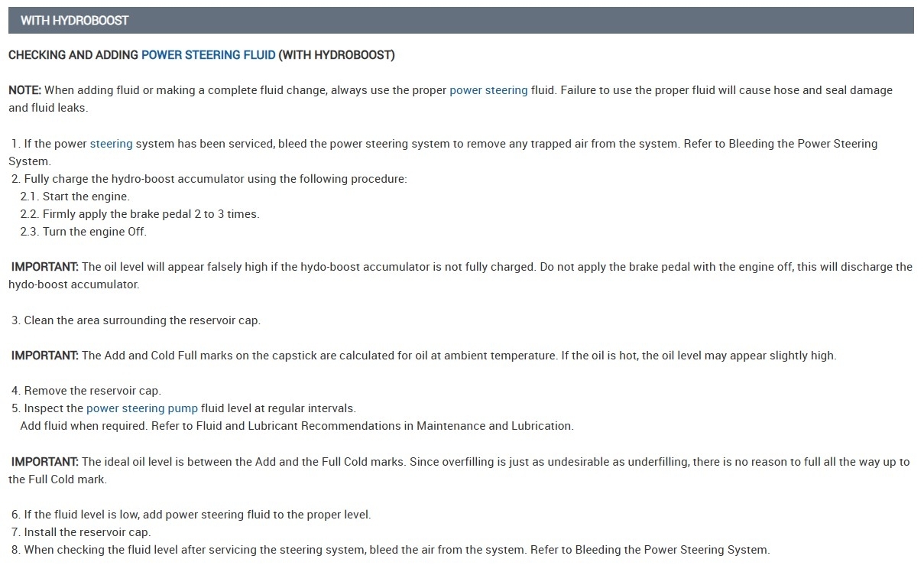Click the 'CHECKING AND ADDING' heading text

[x=73, y=55]
